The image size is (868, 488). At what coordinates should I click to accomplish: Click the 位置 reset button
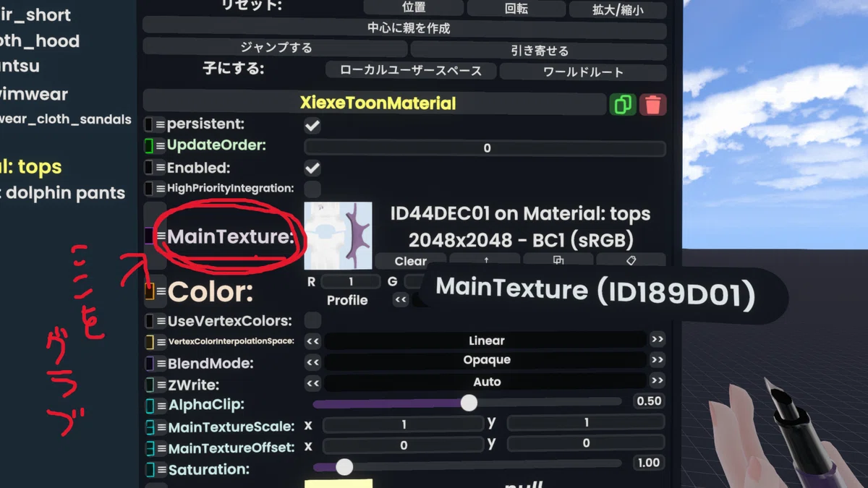(413, 8)
